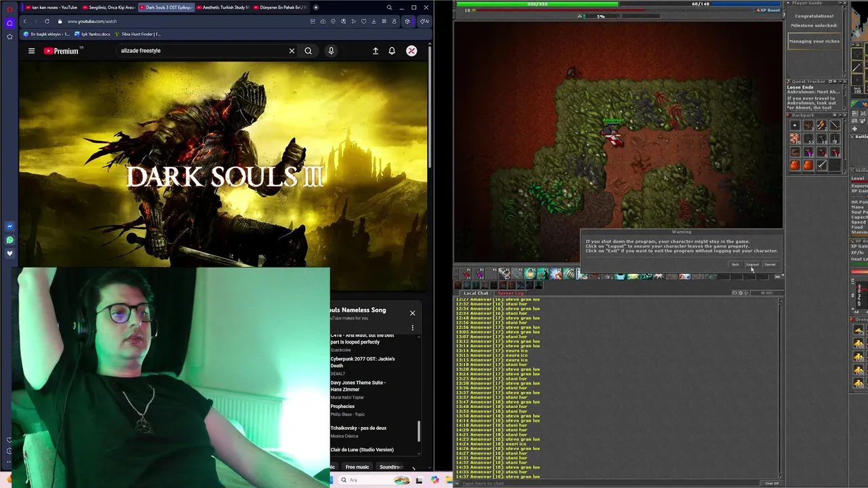Open the YouTube guide hamburger menu
The width and height of the screenshot is (868, 488).
point(31,51)
